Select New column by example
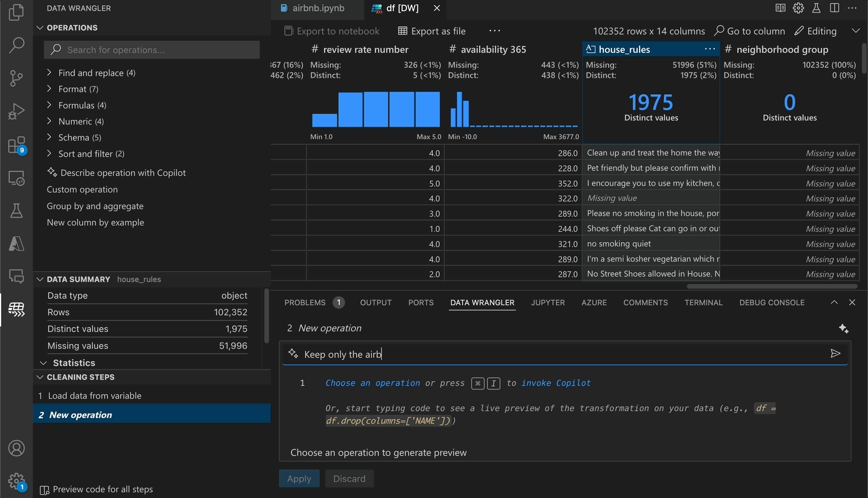The height and width of the screenshot is (498, 868). click(95, 223)
